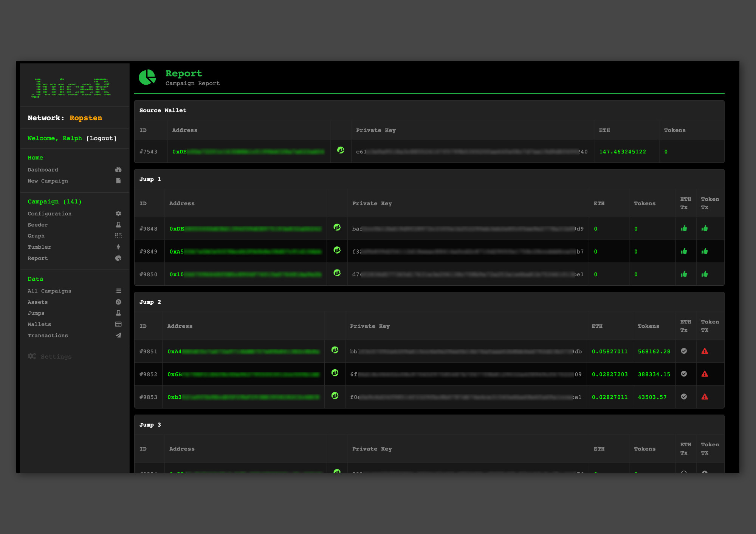Click ETH Tx check circle for #9851
The height and width of the screenshot is (534, 756).
coord(684,351)
